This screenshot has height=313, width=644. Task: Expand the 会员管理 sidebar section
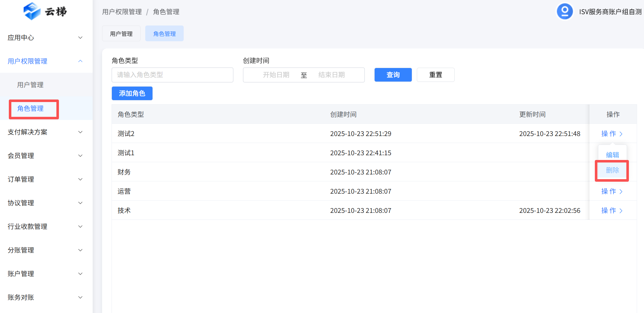point(46,156)
